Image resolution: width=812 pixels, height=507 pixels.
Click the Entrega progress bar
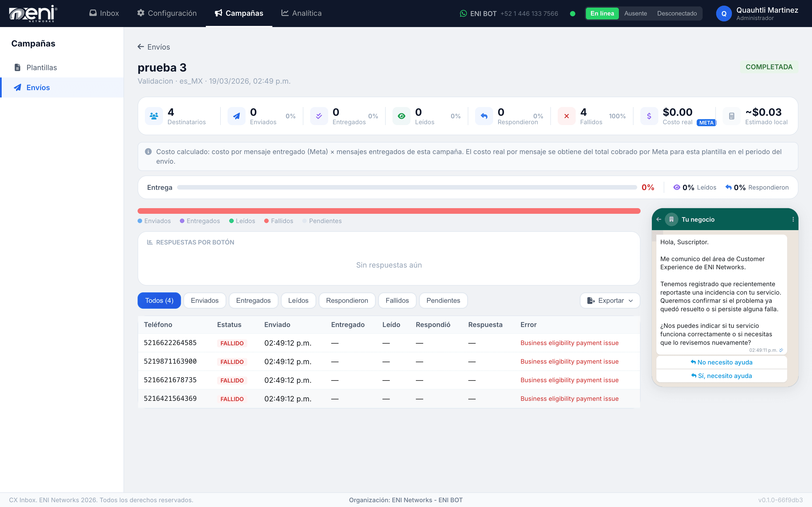[407, 187]
